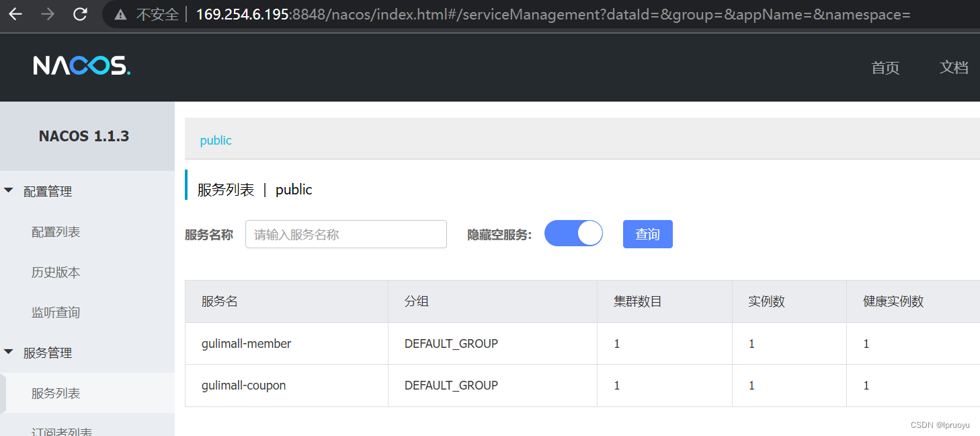Open the 首页 header link
The image size is (980, 436).
tap(885, 67)
